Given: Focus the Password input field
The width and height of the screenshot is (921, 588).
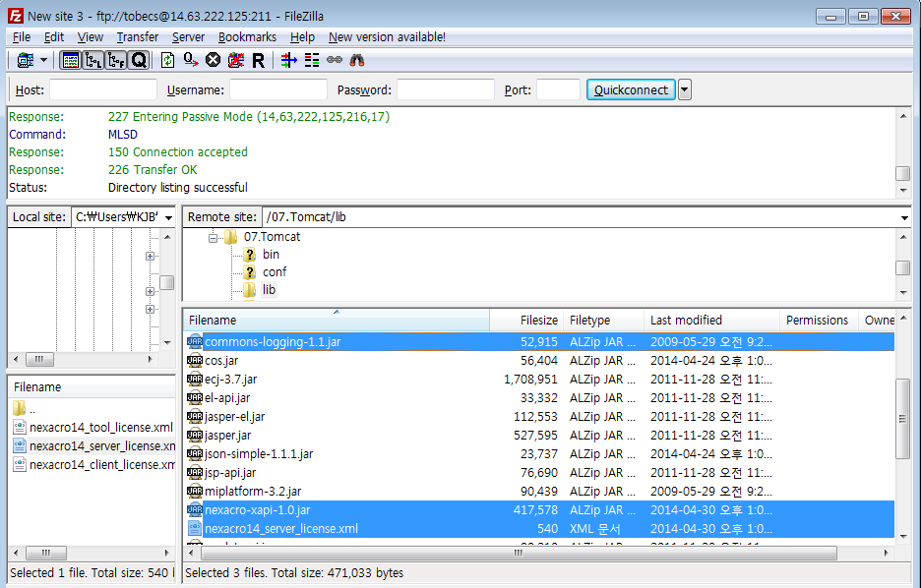Looking at the screenshot, I should tap(445, 89).
